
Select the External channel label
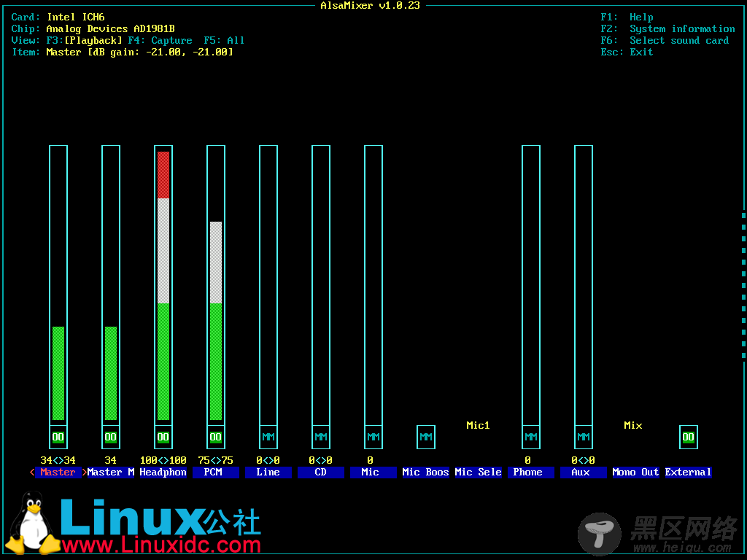[689, 472]
